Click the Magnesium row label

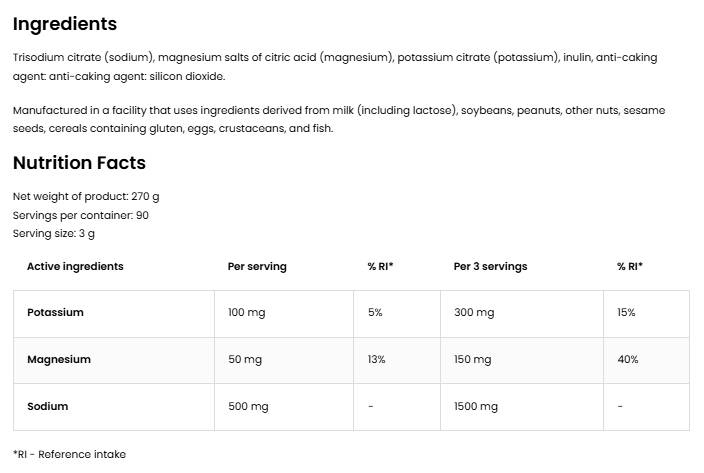[58, 360]
